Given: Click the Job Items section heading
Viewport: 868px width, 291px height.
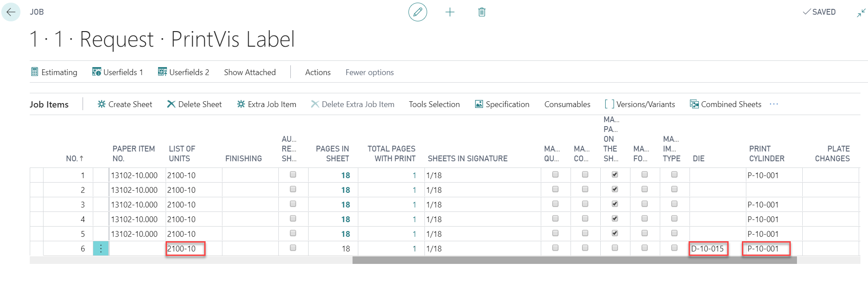Looking at the screenshot, I should [49, 104].
